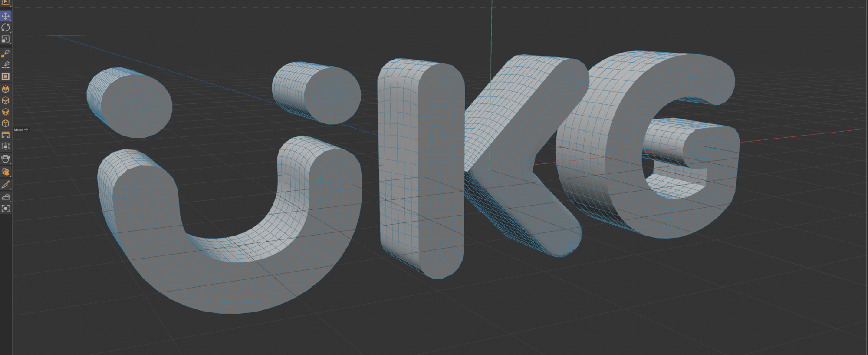
Task: Select the knife tool icon
Action: (x=6, y=185)
